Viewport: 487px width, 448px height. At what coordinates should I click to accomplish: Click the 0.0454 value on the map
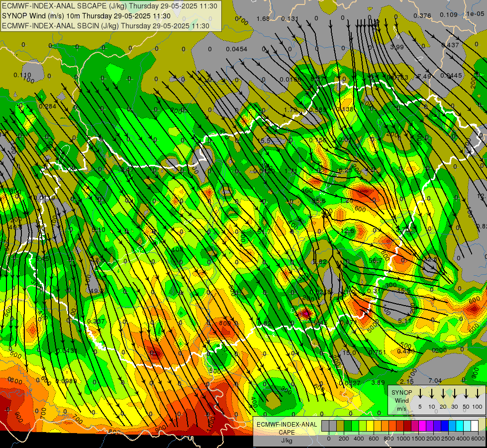click(237, 49)
